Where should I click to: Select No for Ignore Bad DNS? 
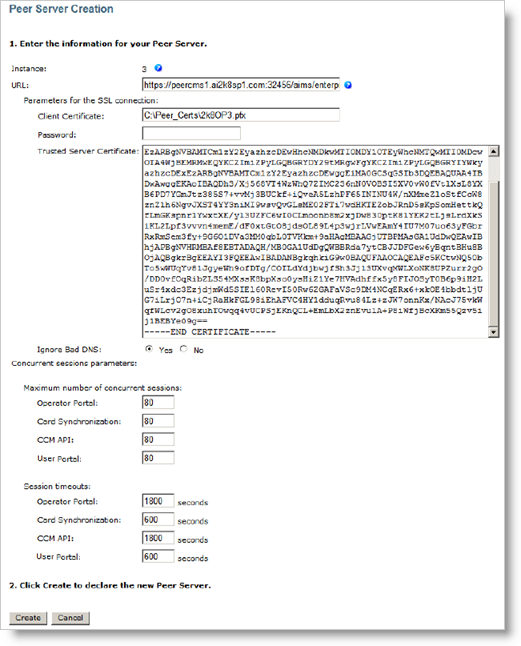[x=184, y=349]
